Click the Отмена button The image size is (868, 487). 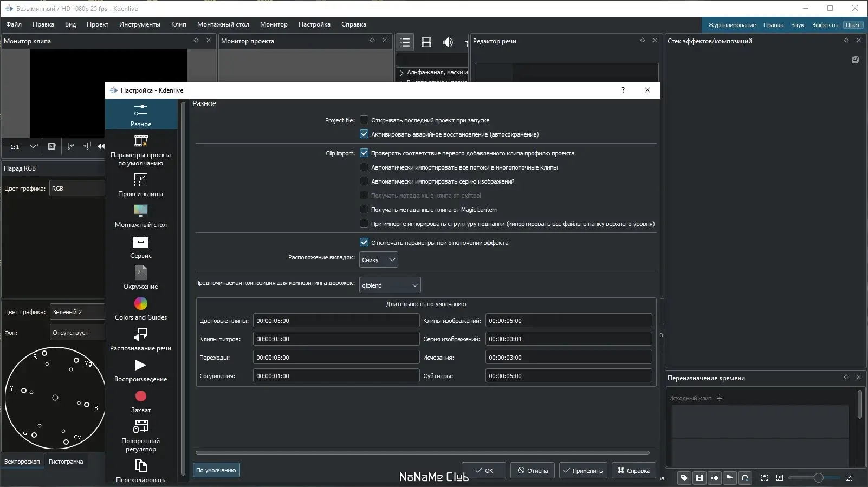(533, 471)
